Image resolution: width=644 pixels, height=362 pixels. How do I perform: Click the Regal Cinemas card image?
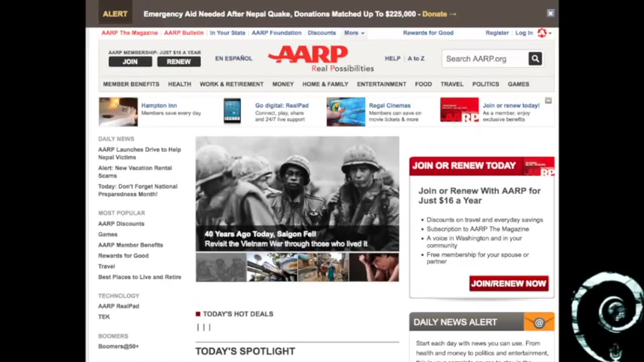(x=346, y=112)
